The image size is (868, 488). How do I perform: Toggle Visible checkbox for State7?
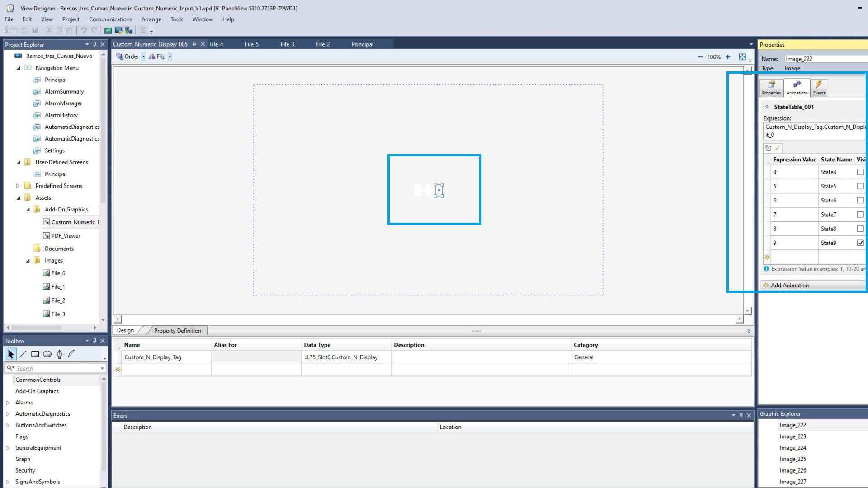860,215
